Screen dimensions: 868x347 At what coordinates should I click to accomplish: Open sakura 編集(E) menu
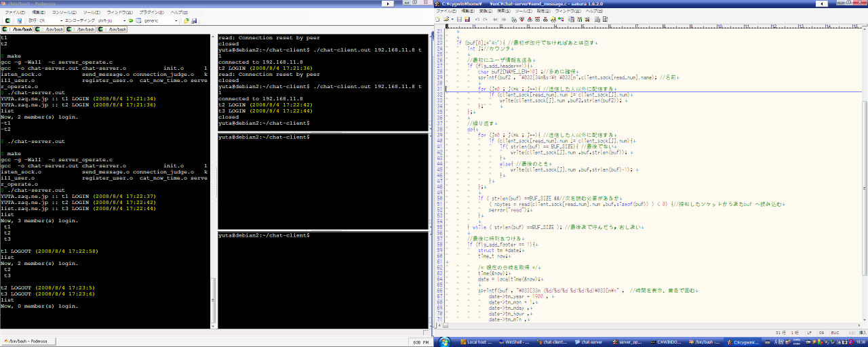point(468,11)
